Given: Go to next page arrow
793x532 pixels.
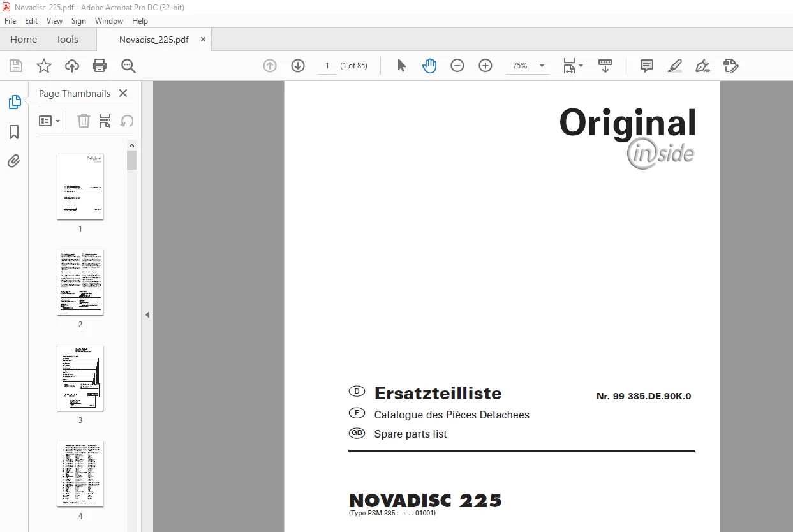Looking at the screenshot, I should click(298, 66).
